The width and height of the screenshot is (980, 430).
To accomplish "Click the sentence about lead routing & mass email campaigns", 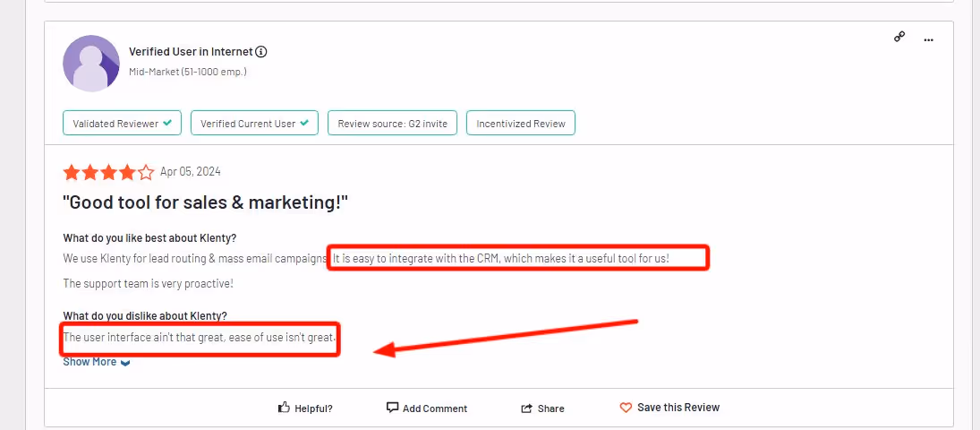I will [x=196, y=258].
